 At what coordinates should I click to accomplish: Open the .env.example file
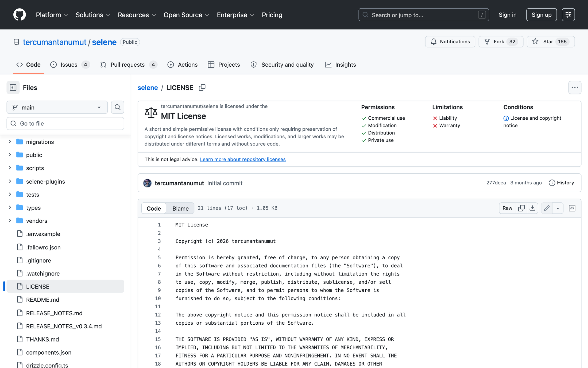(43, 234)
